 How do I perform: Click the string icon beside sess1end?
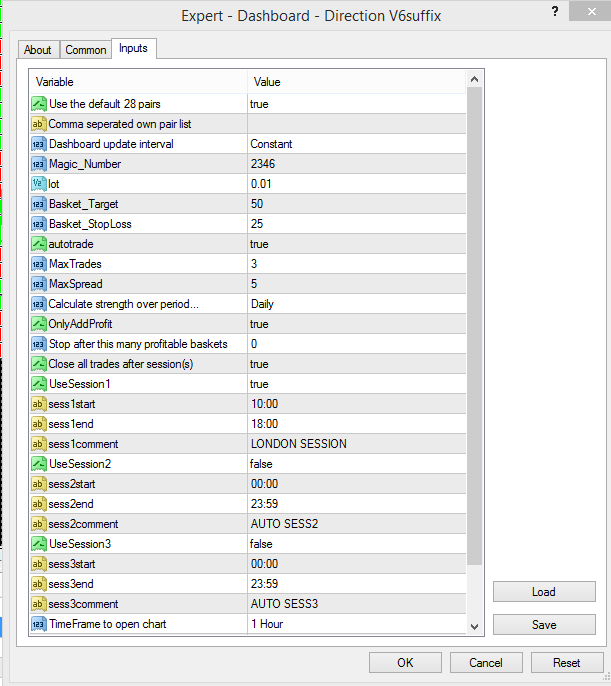(x=38, y=424)
